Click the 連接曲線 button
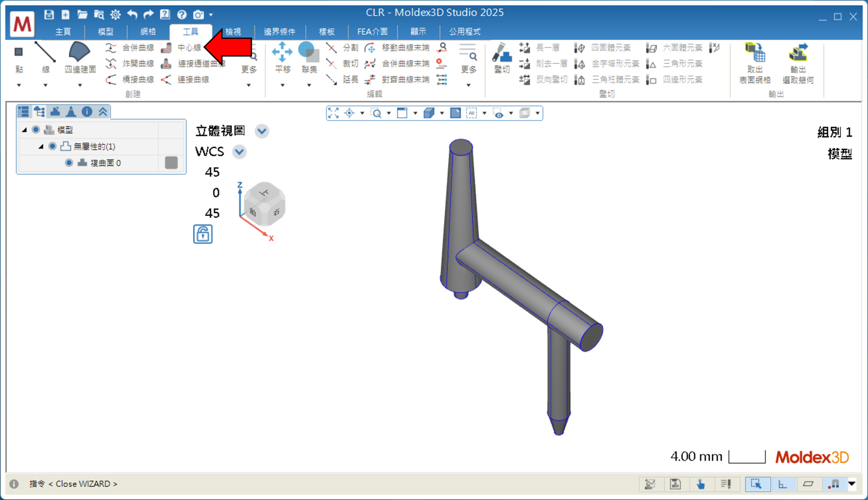The image size is (868, 500). coord(193,80)
